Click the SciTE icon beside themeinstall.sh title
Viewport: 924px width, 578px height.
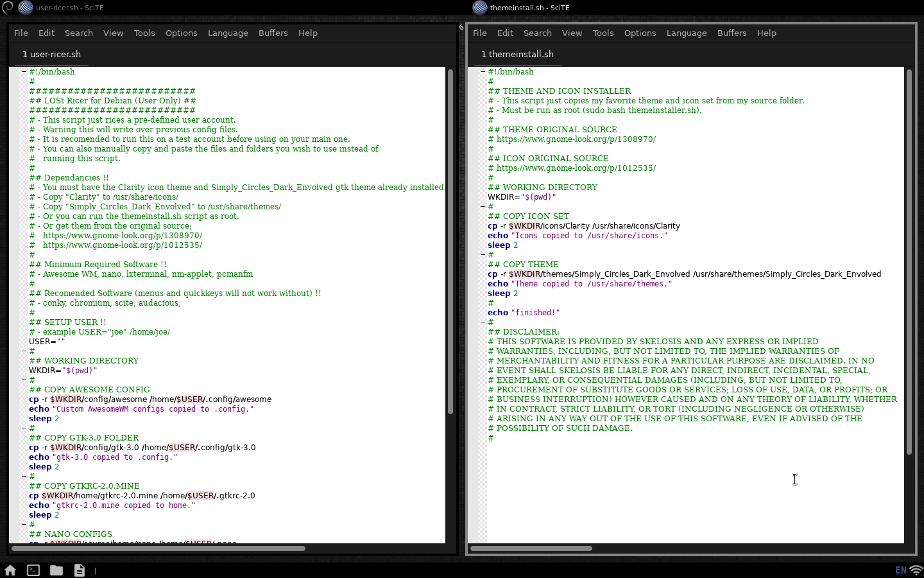pos(480,8)
